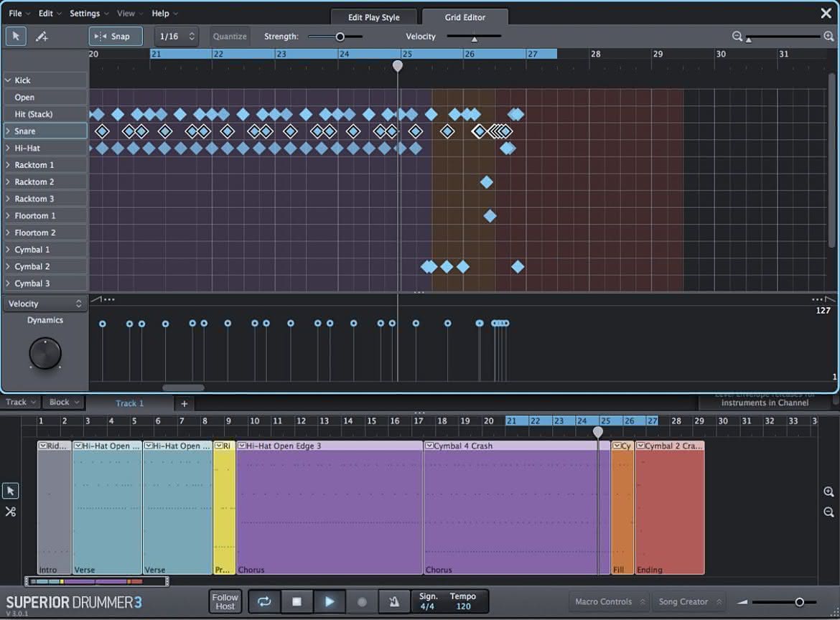840x620 pixels.
Task: Select the Hit (Stack) articulation row
Action: [45, 114]
